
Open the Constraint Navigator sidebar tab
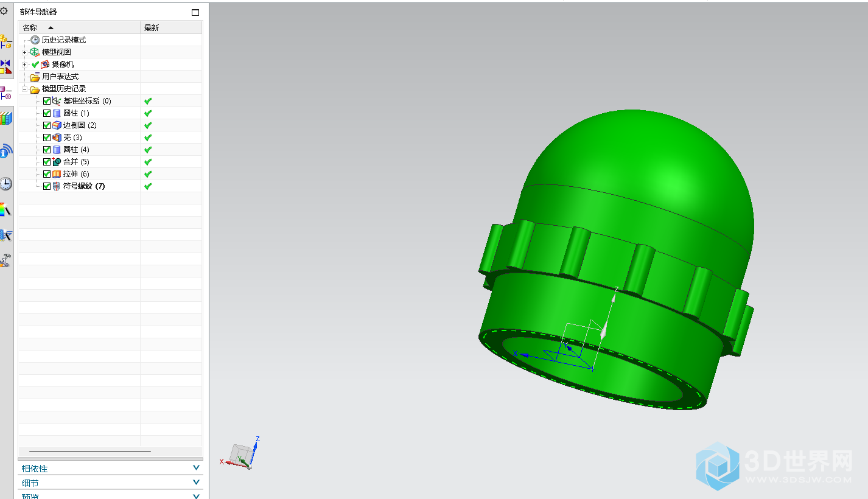coord(5,67)
